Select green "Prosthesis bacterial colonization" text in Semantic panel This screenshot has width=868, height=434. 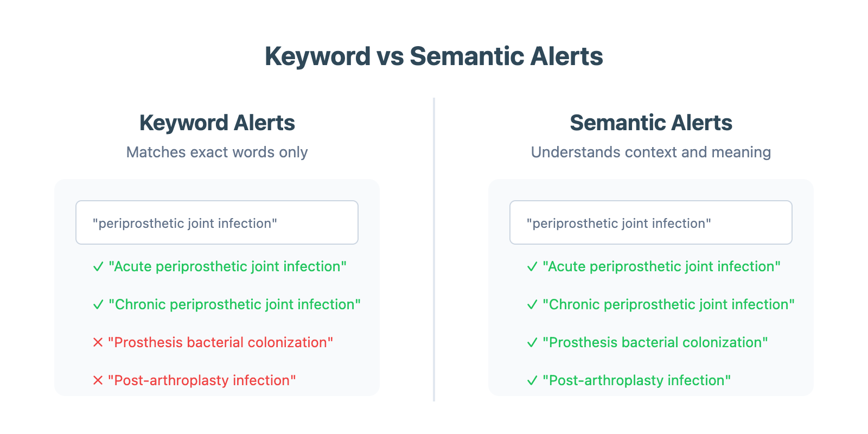(655, 342)
